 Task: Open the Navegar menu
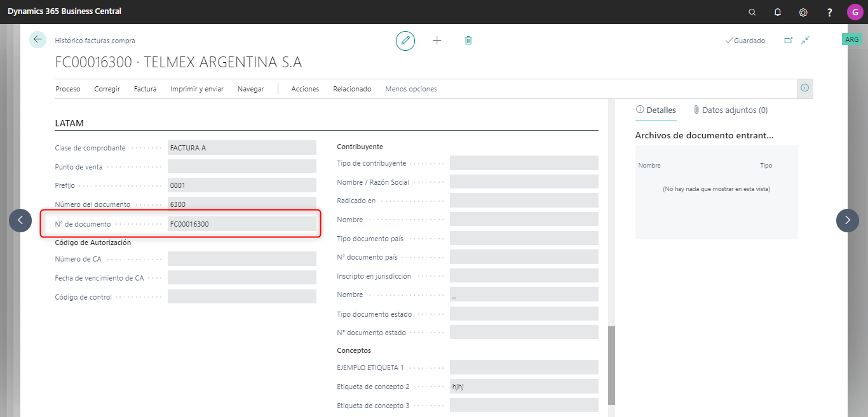(x=251, y=89)
